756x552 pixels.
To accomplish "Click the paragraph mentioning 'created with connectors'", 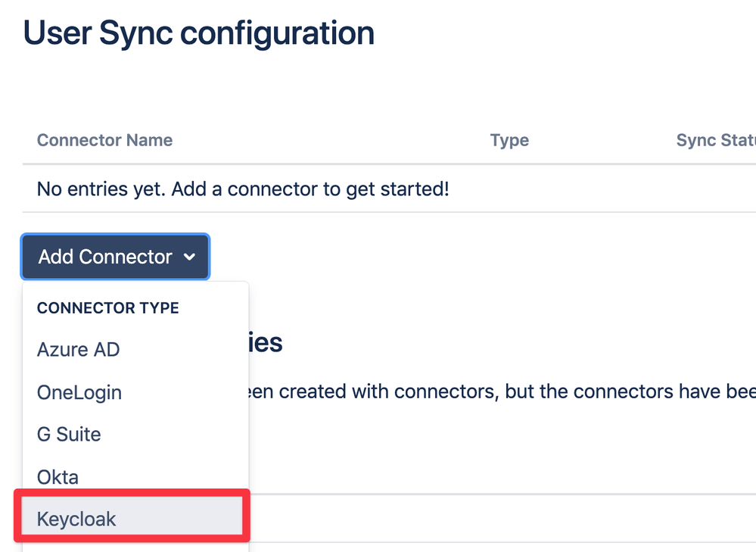I will (502, 391).
